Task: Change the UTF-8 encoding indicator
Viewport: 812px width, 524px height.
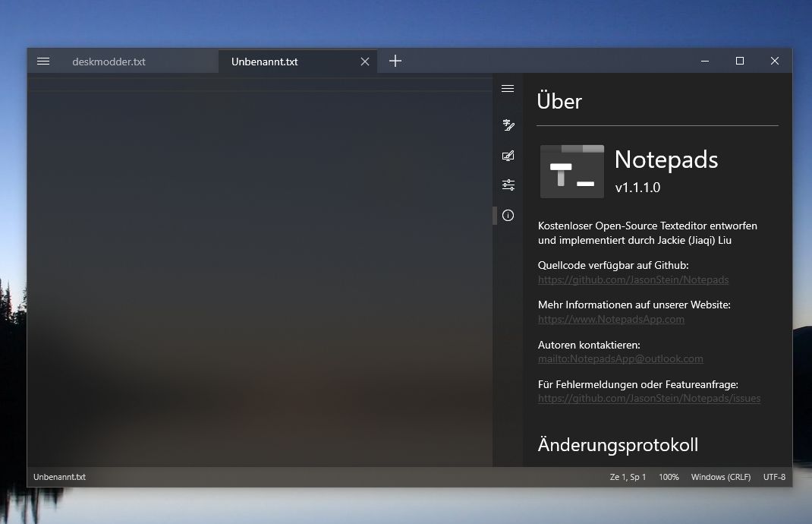Action: (774, 477)
